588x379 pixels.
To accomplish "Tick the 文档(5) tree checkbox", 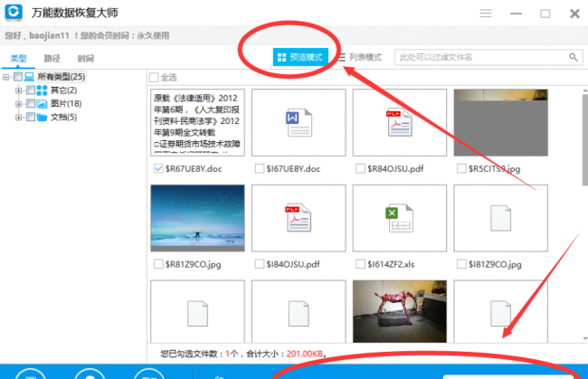I will tap(31, 118).
